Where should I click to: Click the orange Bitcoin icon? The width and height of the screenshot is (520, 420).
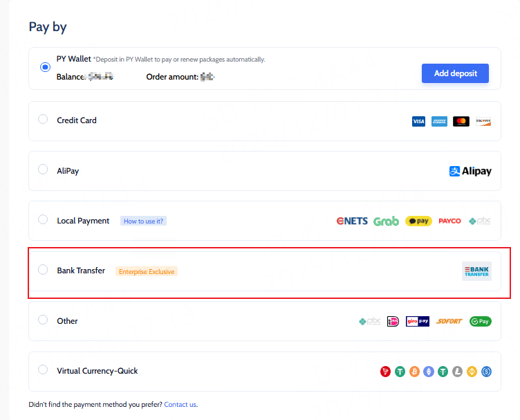[414, 372]
